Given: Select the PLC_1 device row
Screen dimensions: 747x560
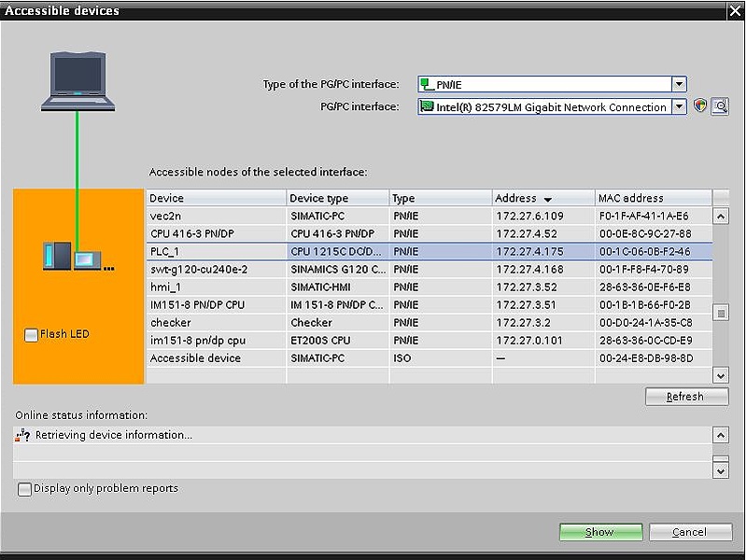Looking at the screenshot, I should coord(429,251).
